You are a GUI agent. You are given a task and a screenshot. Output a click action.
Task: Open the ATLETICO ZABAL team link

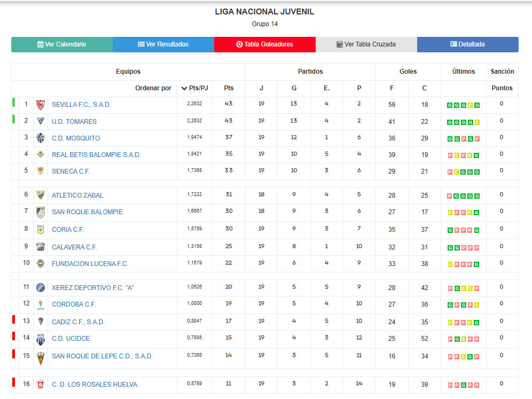[x=77, y=195]
